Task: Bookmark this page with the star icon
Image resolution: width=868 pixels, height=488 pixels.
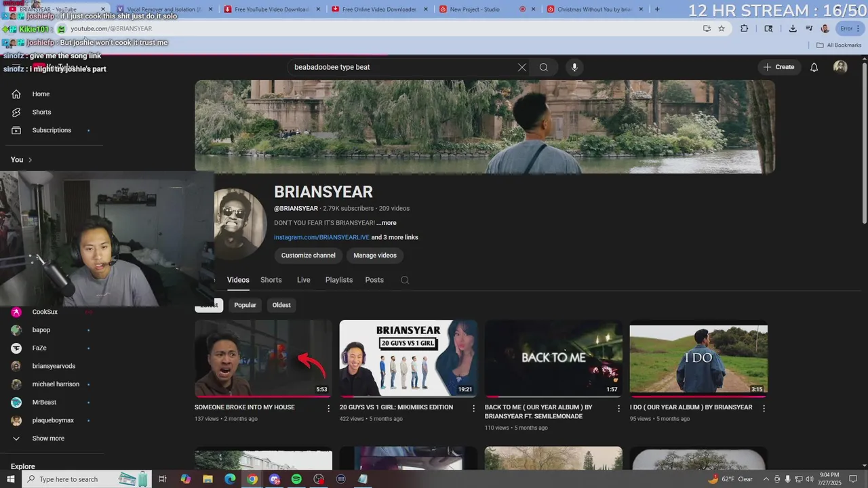Action: [x=722, y=28]
